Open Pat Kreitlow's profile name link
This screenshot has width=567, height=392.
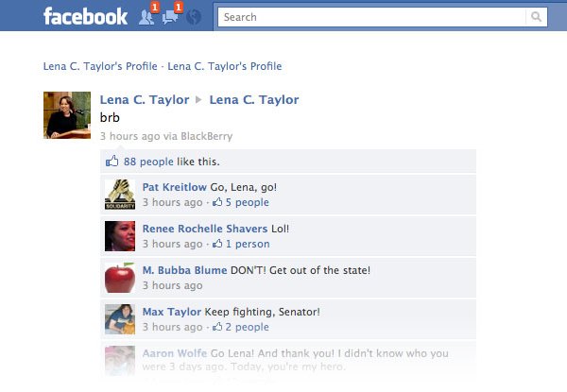click(174, 187)
